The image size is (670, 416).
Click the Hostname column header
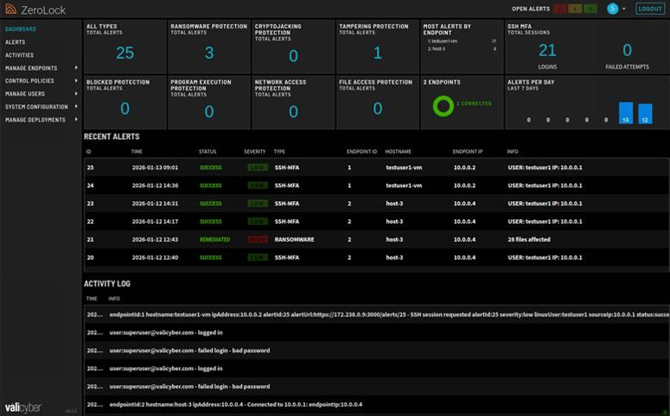coord(398,152)
